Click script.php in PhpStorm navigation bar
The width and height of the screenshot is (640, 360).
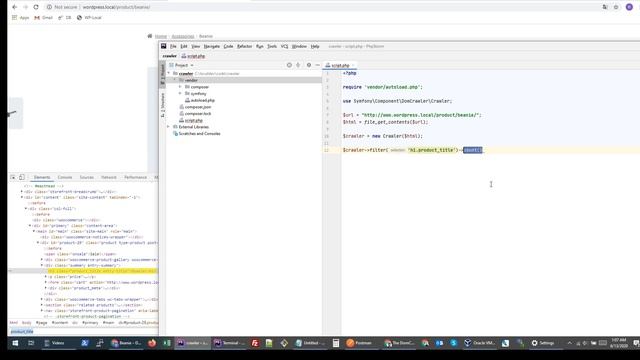(193, 56)
